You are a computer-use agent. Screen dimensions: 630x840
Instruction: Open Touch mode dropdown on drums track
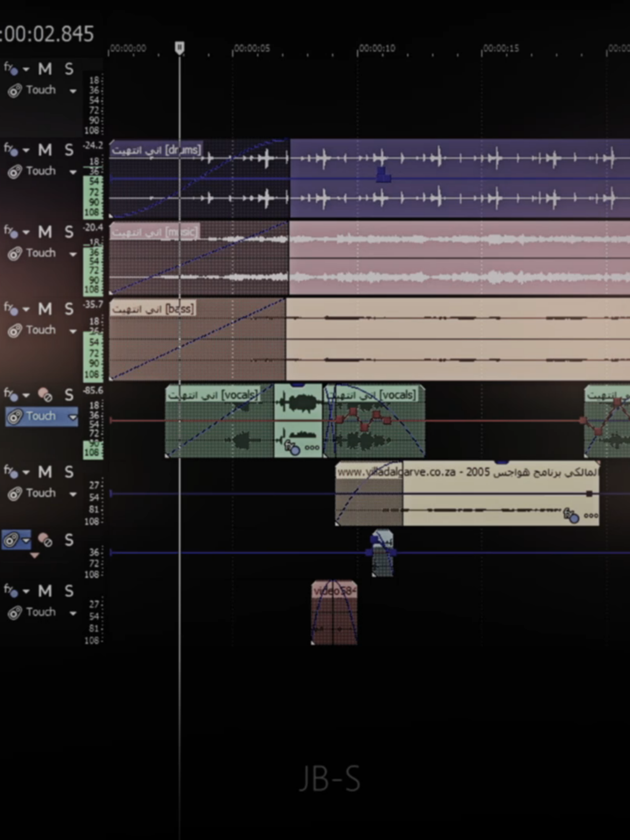pos(73,172)
